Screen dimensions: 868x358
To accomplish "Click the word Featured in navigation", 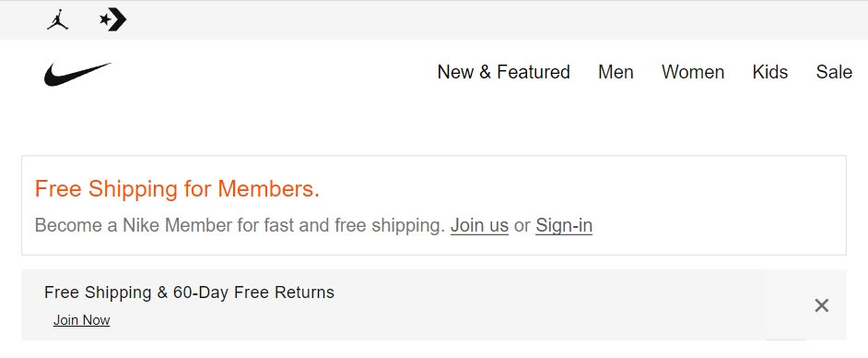I will [534, 72].
